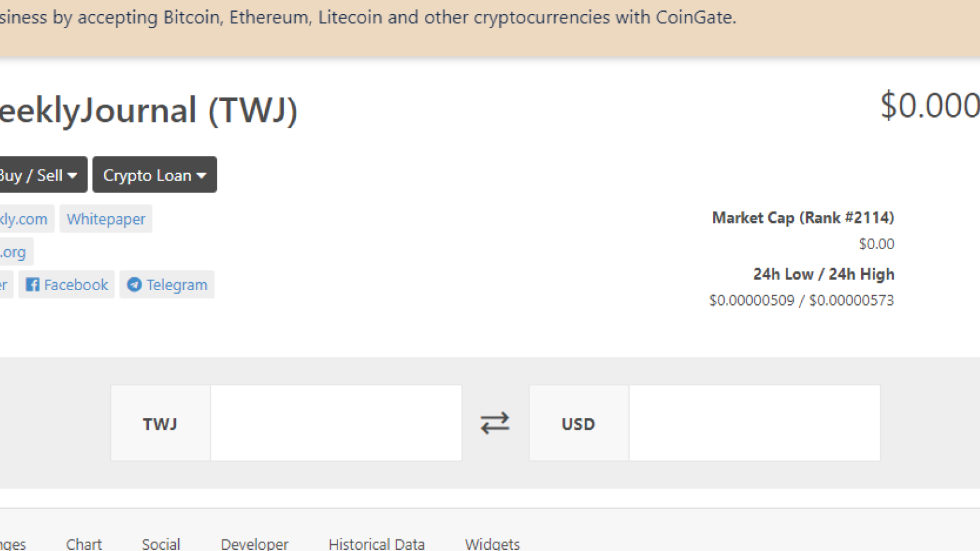This screenshot has height=551, width=980.
Task: Click the USD currency label box
Action: click(579, 423)
